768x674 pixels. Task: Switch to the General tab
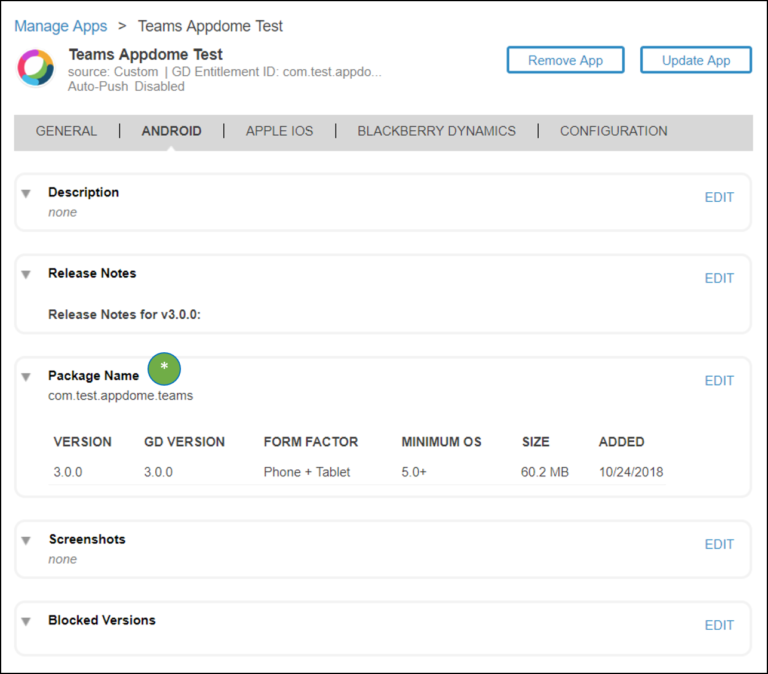pyautogui.click(x=66, y=131)
